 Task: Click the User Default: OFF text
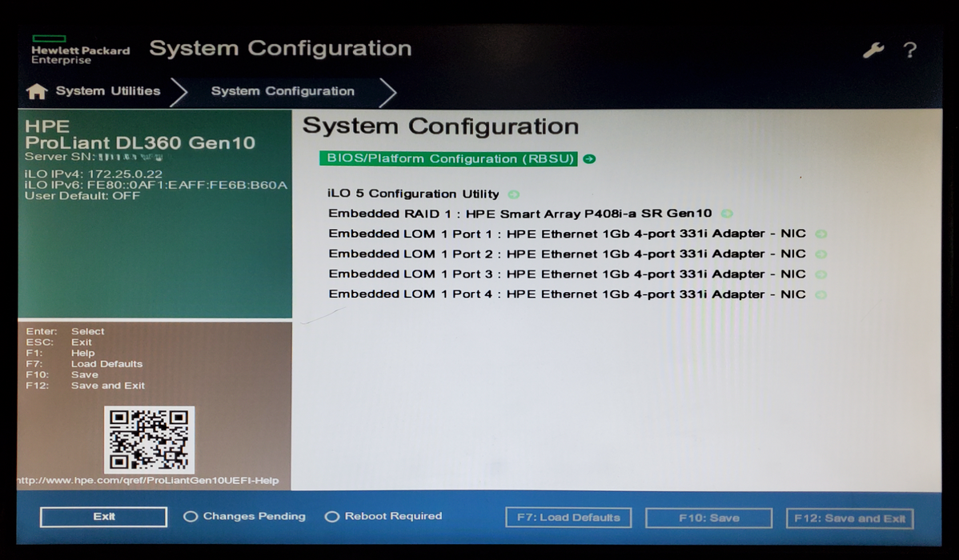tap(82, 196)
